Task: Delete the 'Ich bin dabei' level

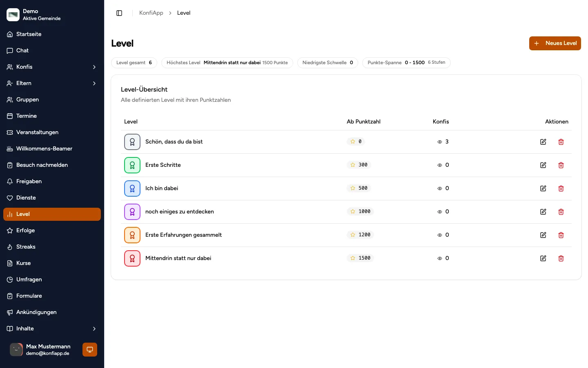Action: (x=561, y=188)
